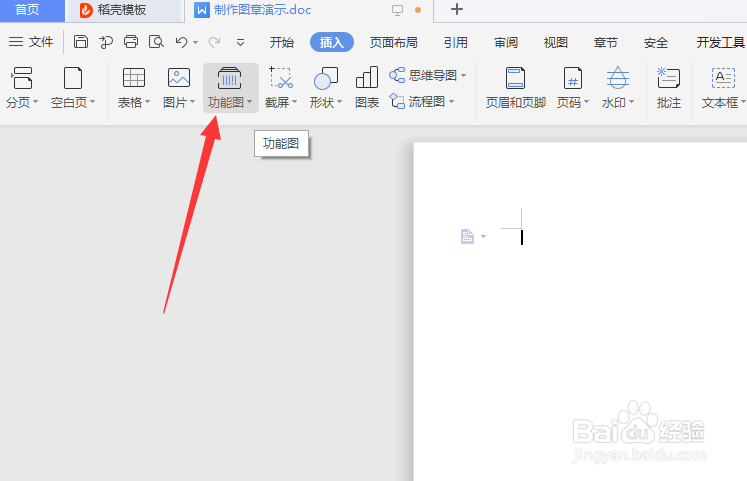Click the W document icon on the file tab
The width and height of the screenshot is (747, 481).
pos(202,10)
